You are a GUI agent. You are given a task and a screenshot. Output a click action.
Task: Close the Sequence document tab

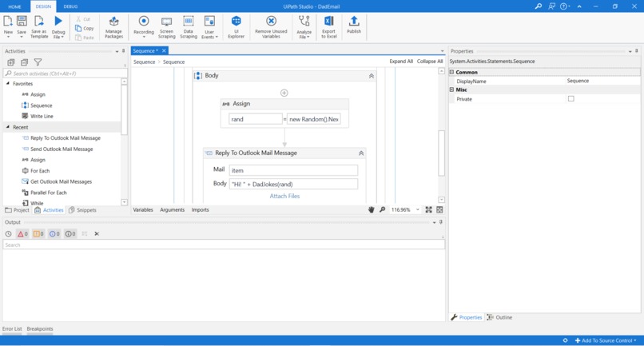(164, 50)
